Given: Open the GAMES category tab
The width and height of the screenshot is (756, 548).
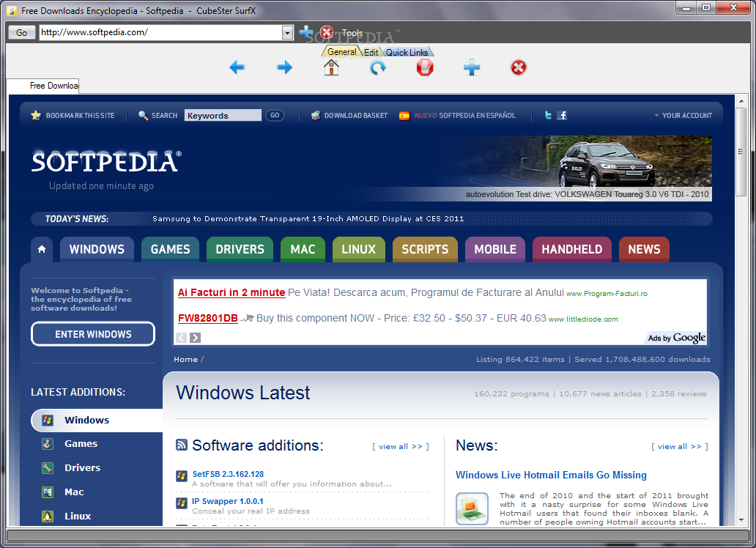Looking at the screenshot, I should click(x=170, y=249).
